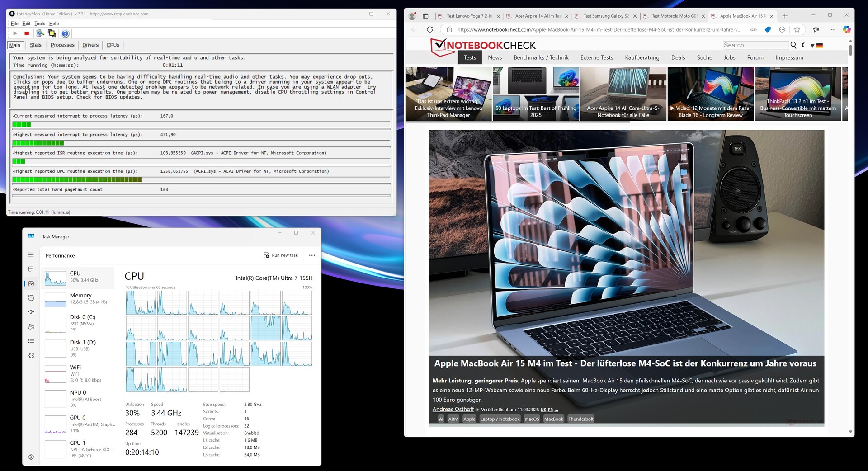Select Memory in Task Manager performance list
The width and height of the screenshot is (868, 471).
(79, 300)
